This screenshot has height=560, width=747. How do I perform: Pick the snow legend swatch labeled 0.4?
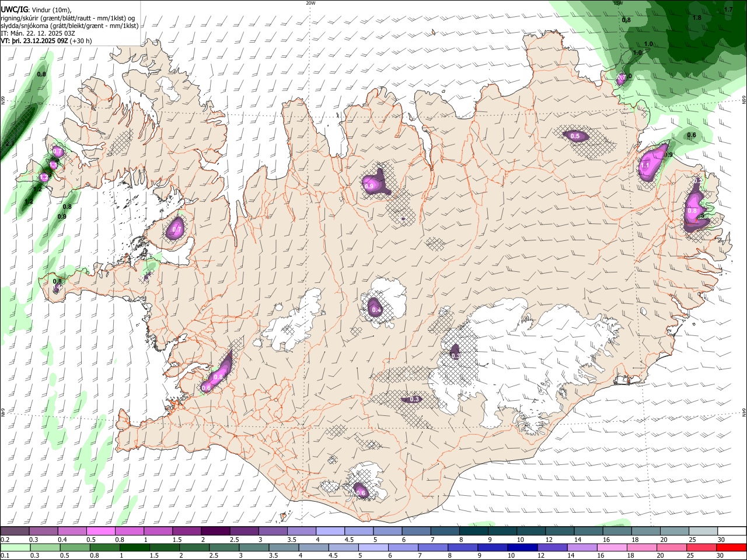(x=72, y=531)
